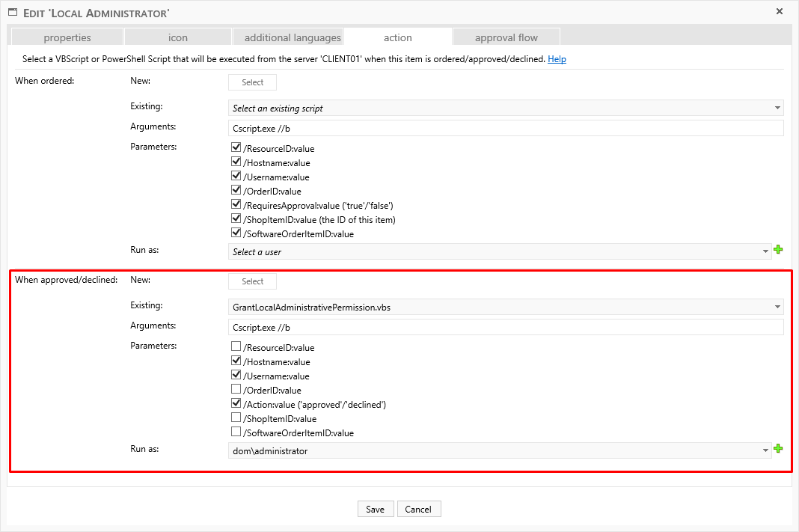Uncheck /ResourceID:value under When ordered

pyautogui.click(x=236, y=148)
